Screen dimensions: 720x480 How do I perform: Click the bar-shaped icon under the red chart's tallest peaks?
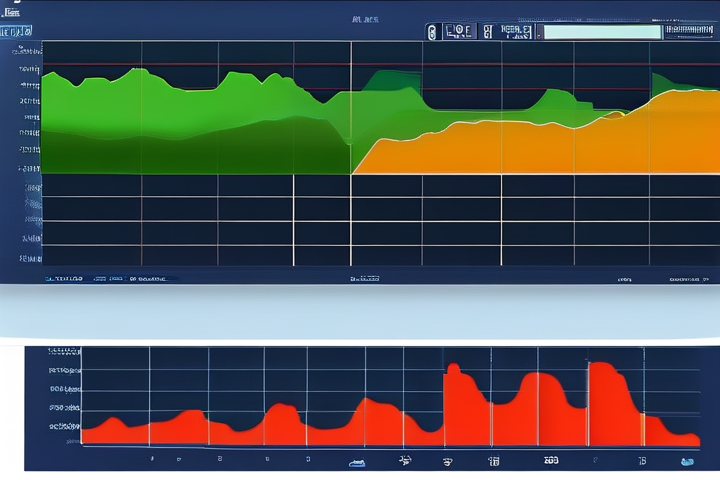(493, 461)
